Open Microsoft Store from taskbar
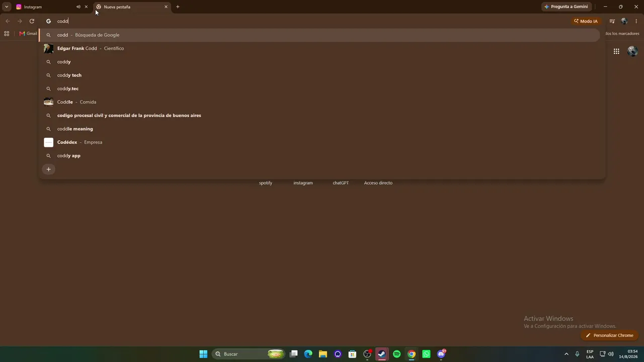This screenshot has width=644, height=362. (x=353, y=354)
